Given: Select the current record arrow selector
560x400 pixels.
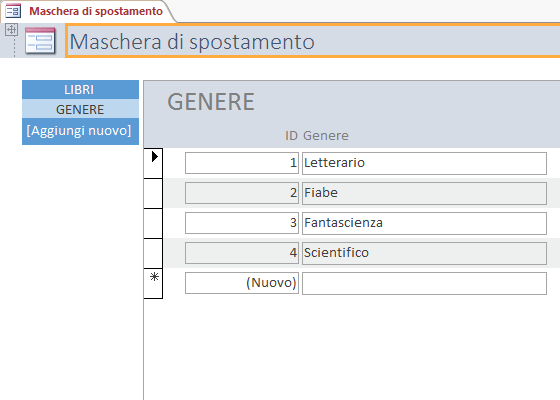Looking at the screenshot, I should point(153,163).
